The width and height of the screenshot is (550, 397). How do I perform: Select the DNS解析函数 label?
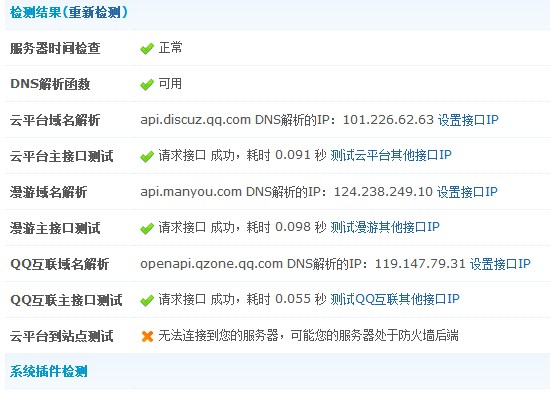click(x=50, y=84)
